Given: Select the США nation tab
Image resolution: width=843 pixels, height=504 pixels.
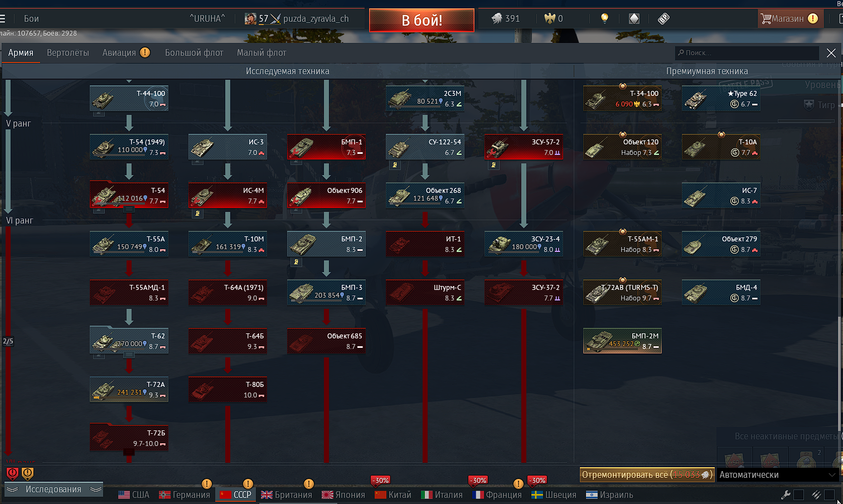Looking at the screenshot, I should pyautogui.click(x=134, y=495).
